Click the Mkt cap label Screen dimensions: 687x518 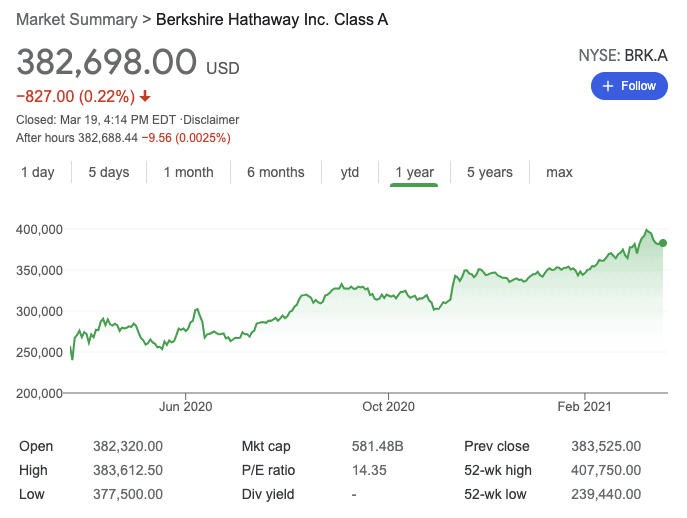point(266,447)
